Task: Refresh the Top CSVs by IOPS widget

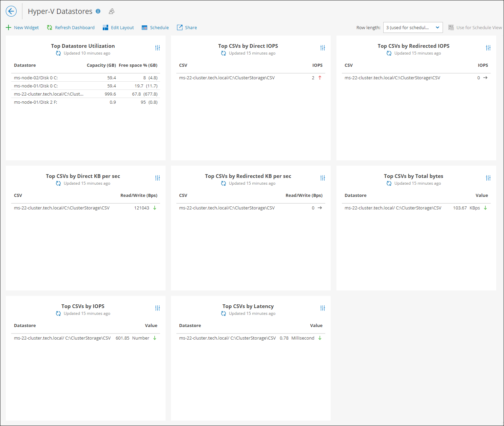Action: (58, 313)
